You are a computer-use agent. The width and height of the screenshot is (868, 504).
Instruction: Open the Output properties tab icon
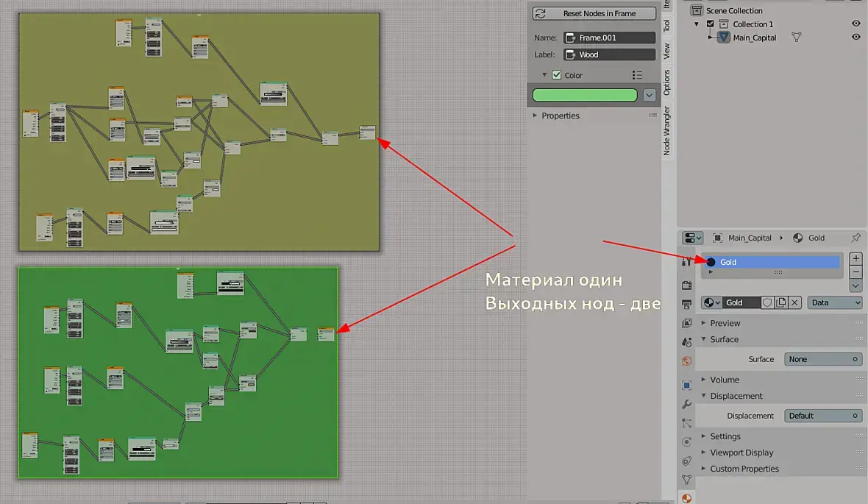tap(686, 304)
